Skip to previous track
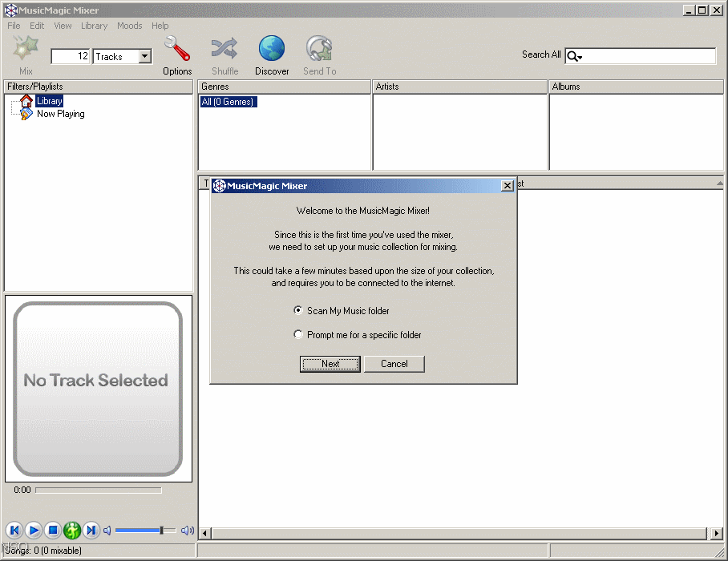This screenshot has height=561, width=728. tap(14, 530)
